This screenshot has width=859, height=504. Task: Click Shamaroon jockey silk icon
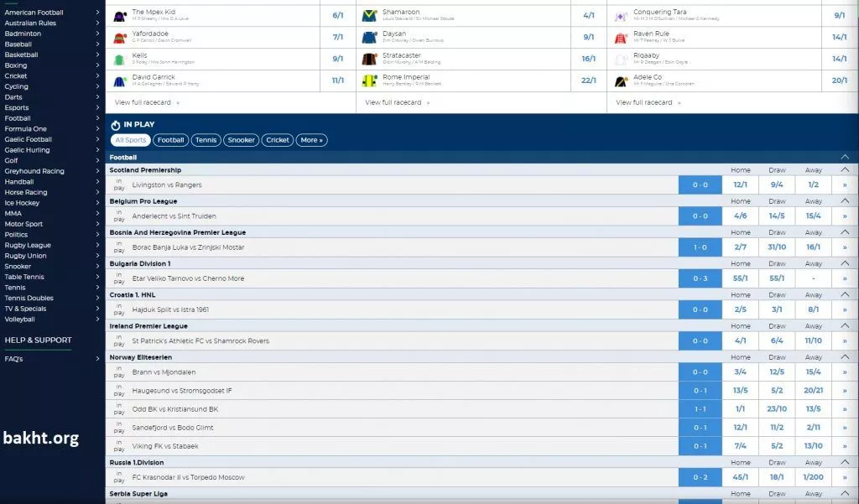click(x=369, y=16)
